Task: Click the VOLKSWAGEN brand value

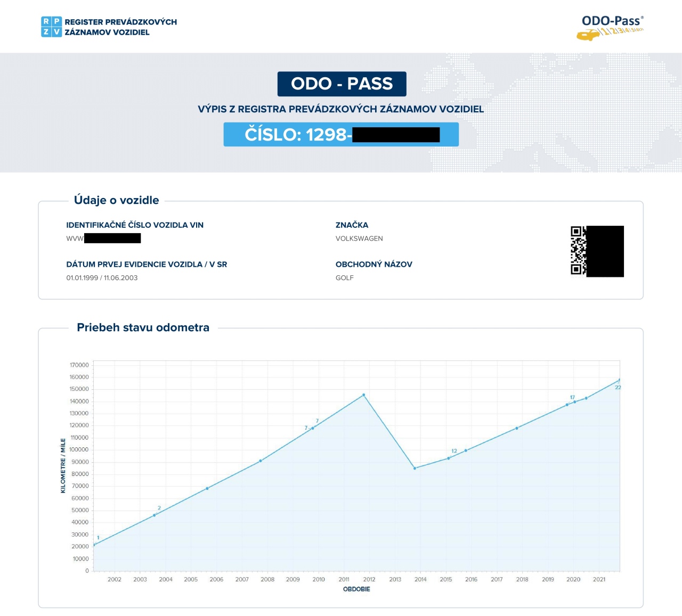Action: pos(359,239)
